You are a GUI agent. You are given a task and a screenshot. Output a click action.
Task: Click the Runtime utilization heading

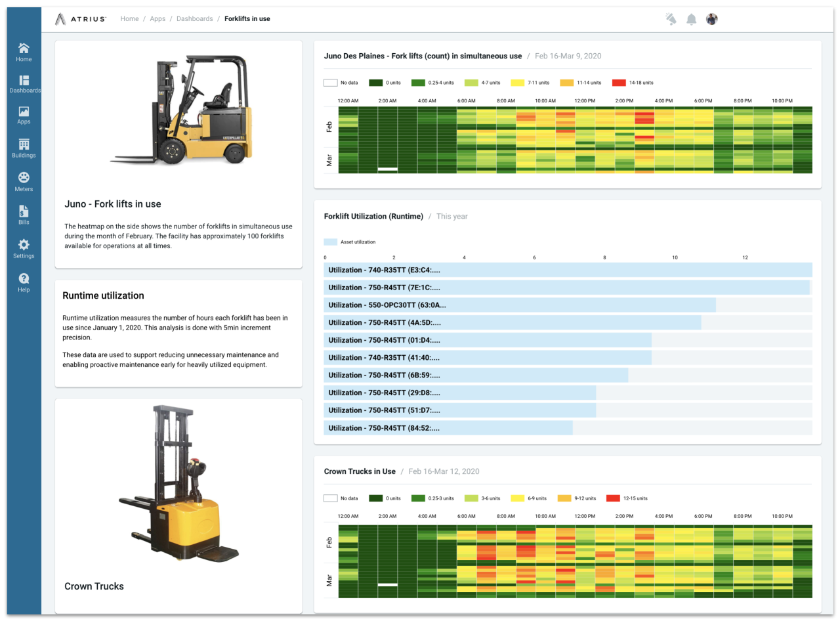pyautogui.click(x=103, y=295)
